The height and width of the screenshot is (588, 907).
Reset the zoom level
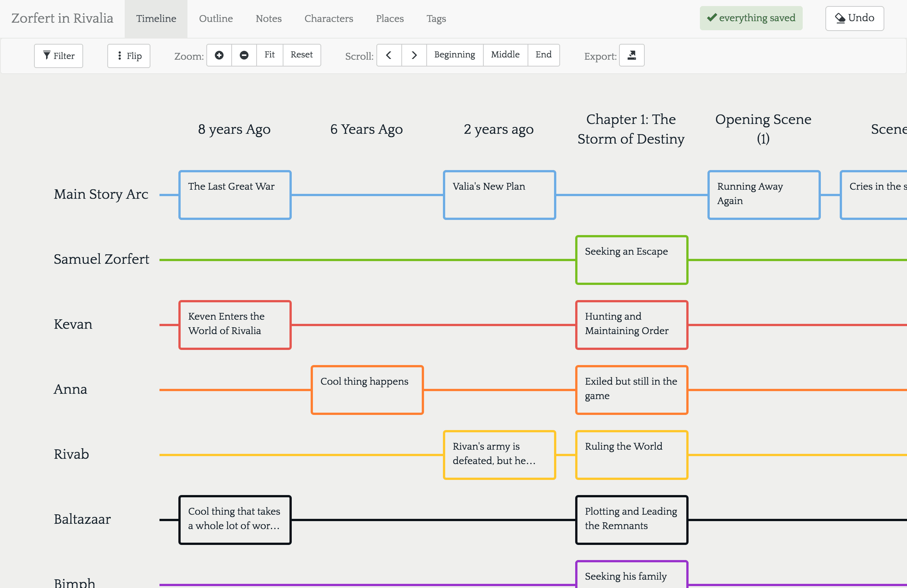(x=302, y=55)
